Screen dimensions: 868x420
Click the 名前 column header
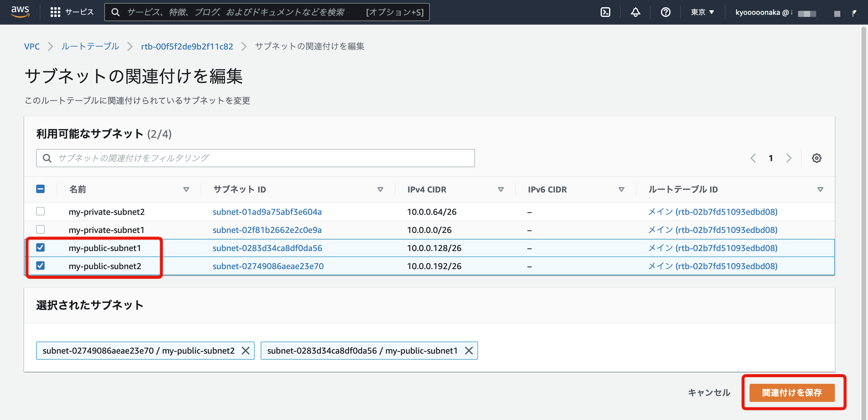[x=77, y=189]
